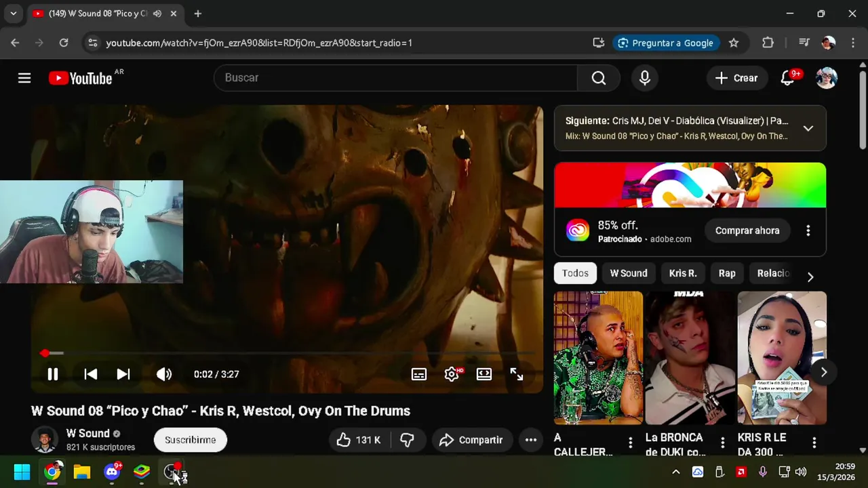Dislike the video
Viewport: 868px width, 488px height.
[407, 440]
